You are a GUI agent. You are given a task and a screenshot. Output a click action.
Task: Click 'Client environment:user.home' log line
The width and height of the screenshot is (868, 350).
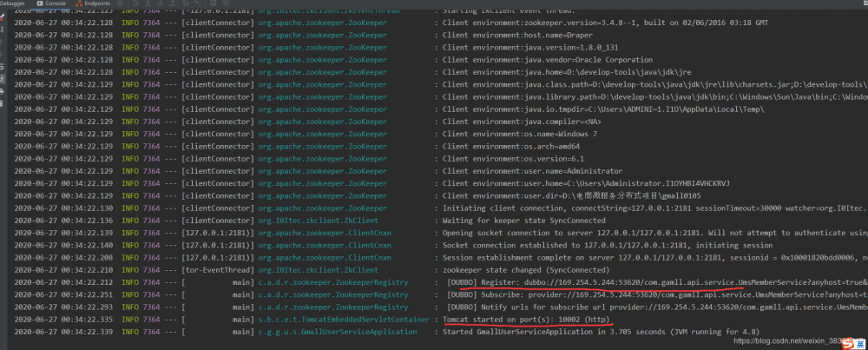coord(586,183)
